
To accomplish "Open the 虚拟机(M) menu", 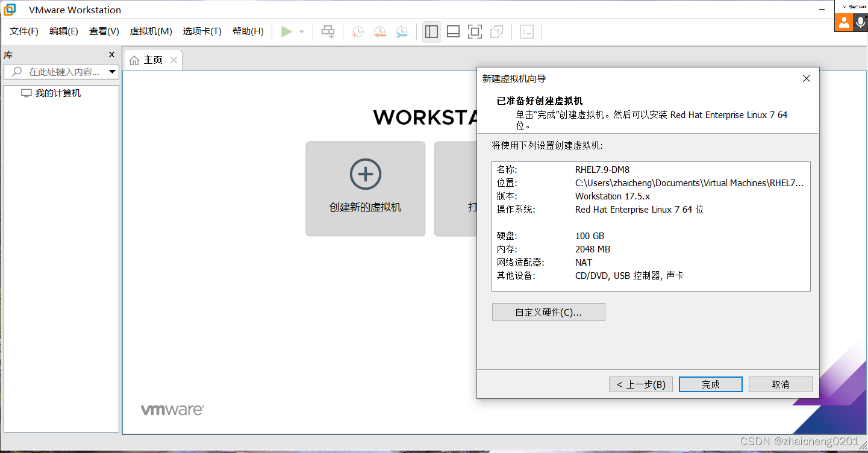I will click(151, 31).
